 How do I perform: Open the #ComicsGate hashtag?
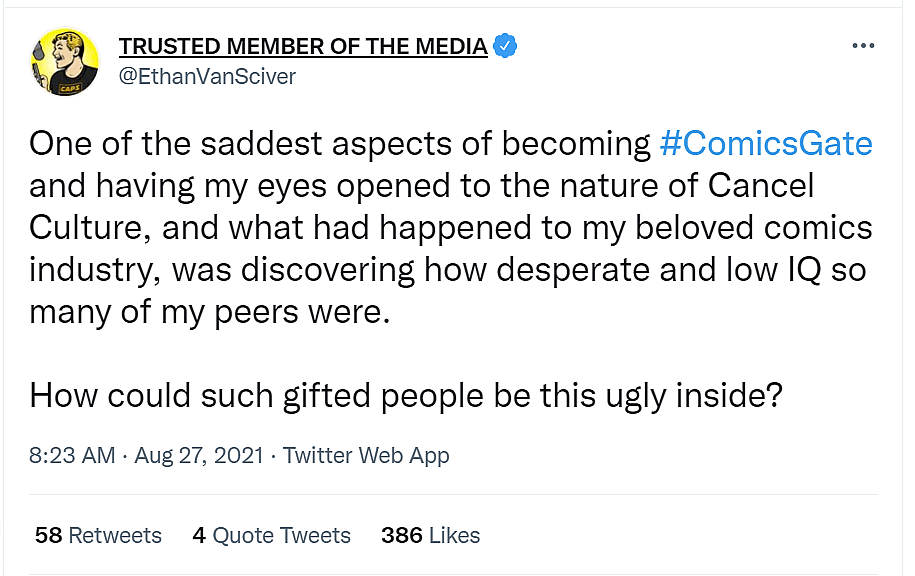766,145
